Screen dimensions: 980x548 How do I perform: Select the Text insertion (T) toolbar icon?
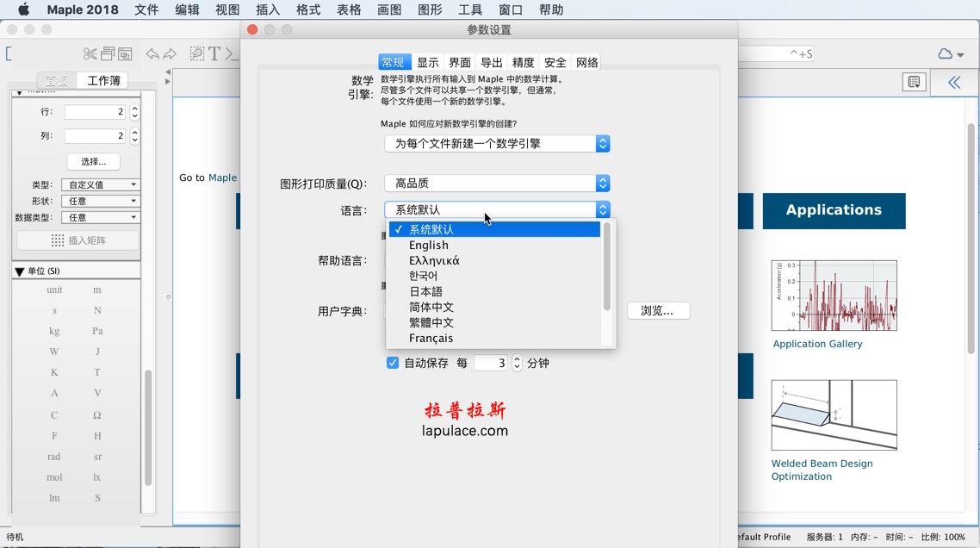215,53
